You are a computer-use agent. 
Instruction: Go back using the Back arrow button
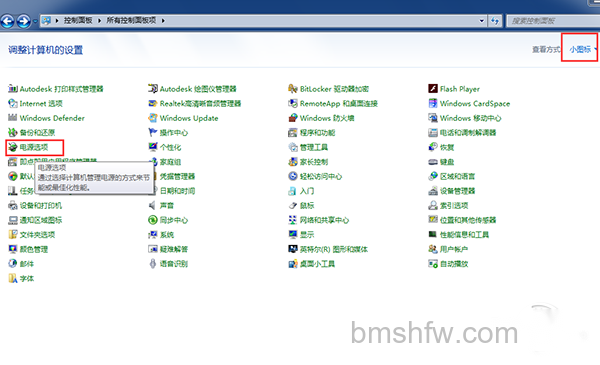(7, 21)
